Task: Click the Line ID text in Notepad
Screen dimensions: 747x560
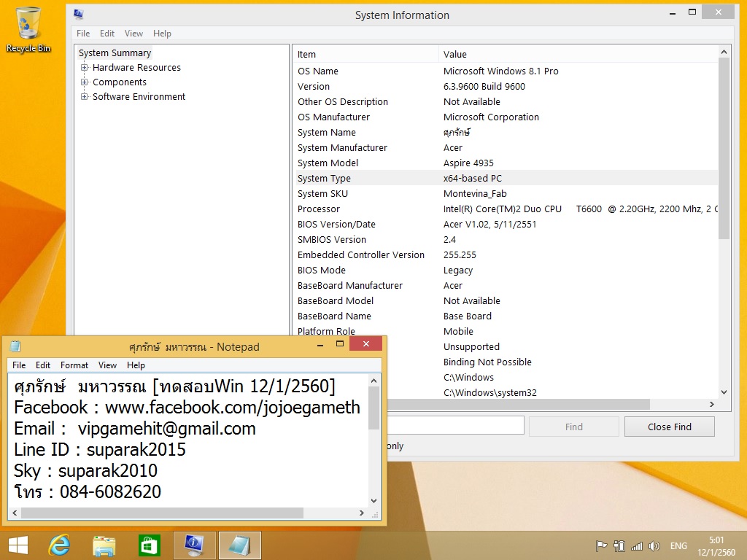Action: 99,449
